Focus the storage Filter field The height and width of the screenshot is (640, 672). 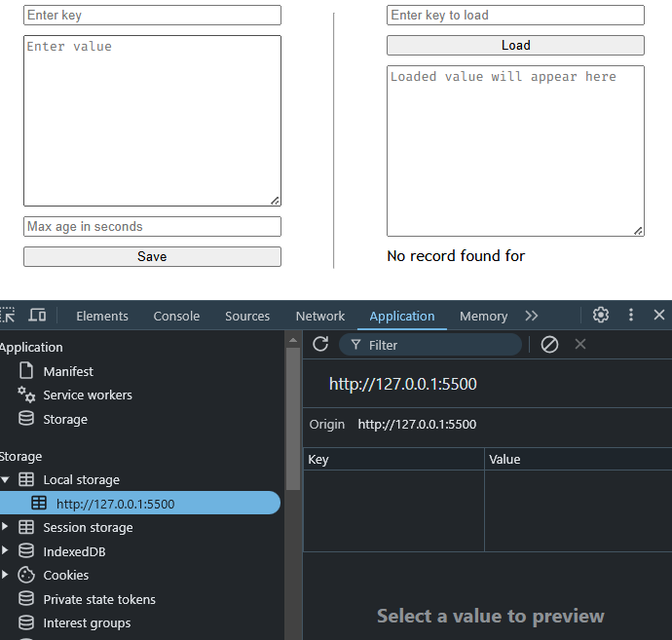[x=430, y=345]
